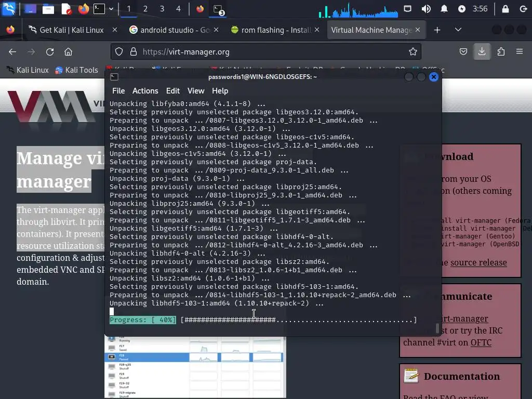
Task: Click the virt-manager screenshot thumbnail
Action: click(195, 367)
